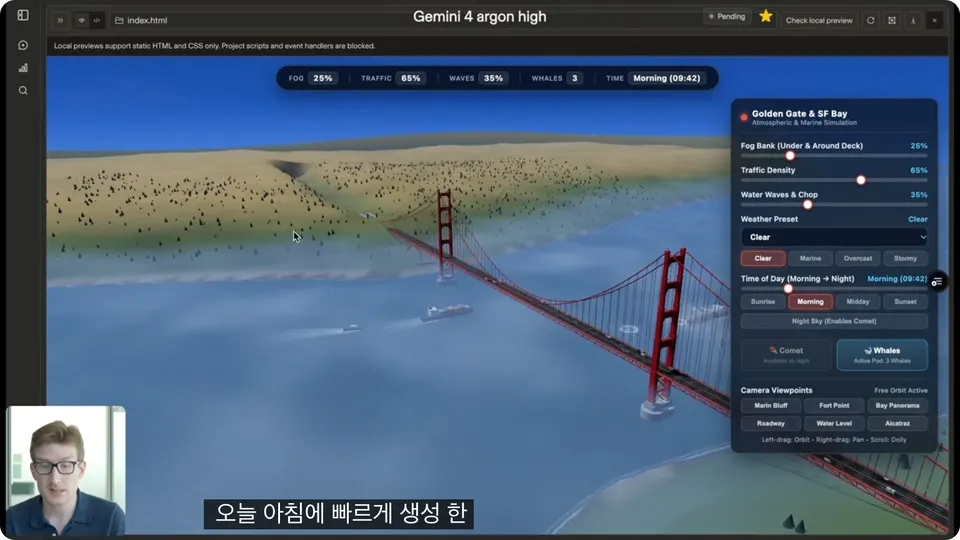960x540 pixels.
Task: Switch camera to Roadway viewpoint
Action: pos(771,423)
